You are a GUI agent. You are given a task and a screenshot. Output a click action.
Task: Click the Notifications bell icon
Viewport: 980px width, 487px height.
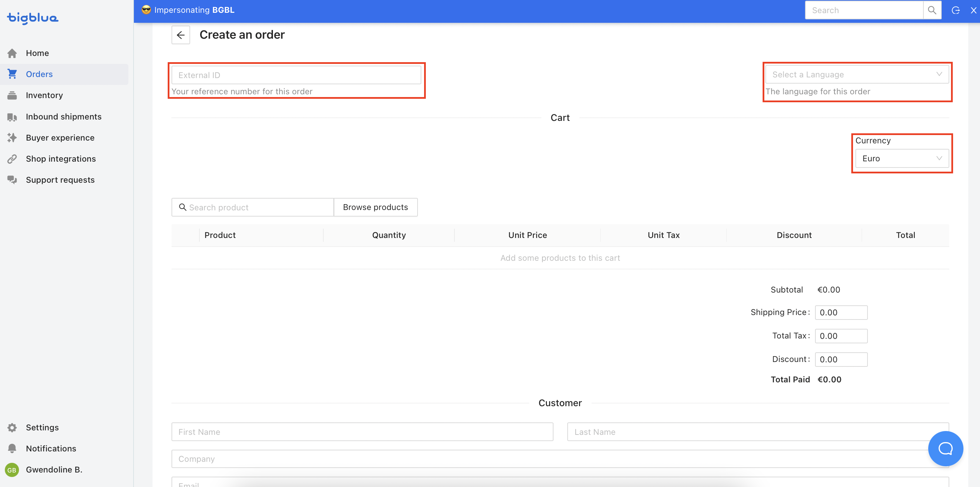click(12, 448)
